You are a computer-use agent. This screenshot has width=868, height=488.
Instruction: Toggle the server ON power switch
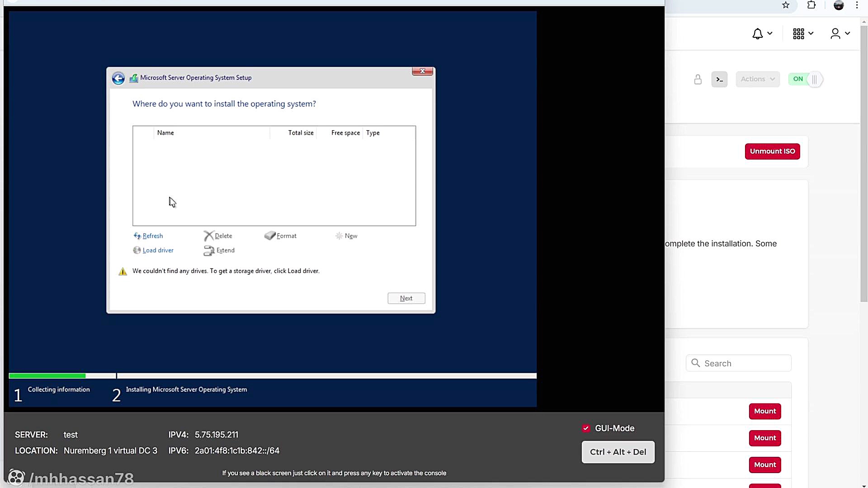(x=805, y=79)
